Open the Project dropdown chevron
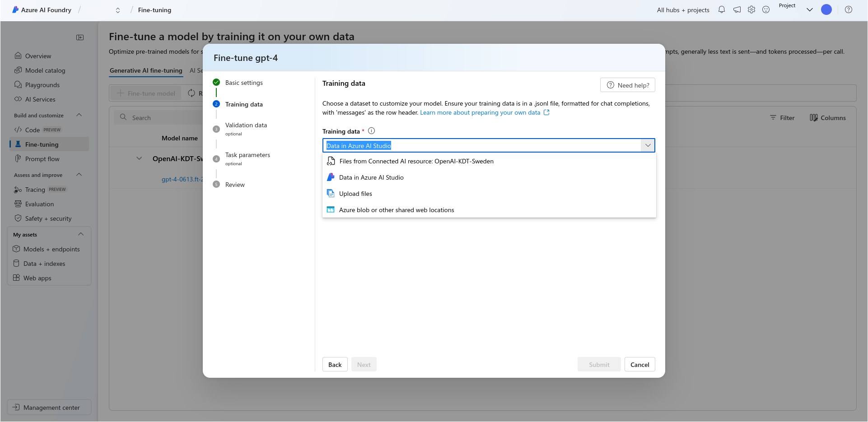 click(810, 9)
